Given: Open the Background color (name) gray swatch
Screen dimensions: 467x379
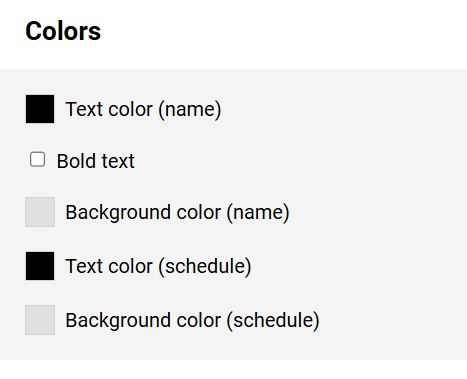Looking at the screenshot, I should click(x=40, y=212).
